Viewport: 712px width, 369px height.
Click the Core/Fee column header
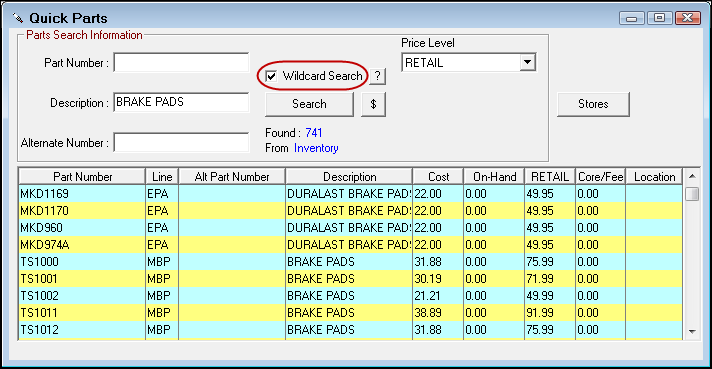tap(600, 177)
